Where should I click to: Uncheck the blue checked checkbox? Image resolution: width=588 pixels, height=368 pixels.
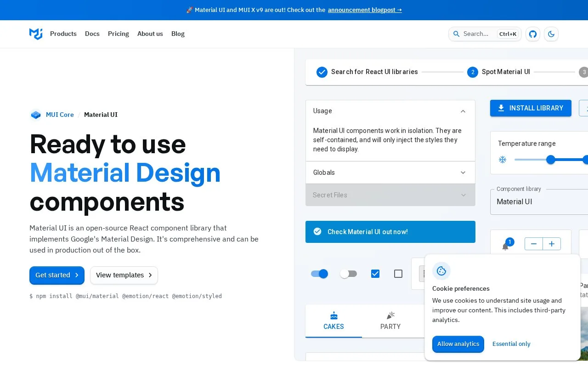tap(375, 274)
